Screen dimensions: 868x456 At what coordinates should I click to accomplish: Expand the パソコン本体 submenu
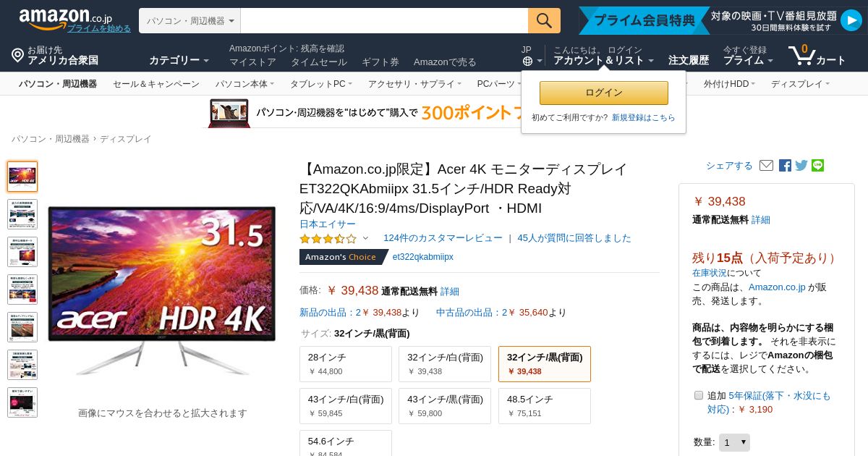(x=244, y=84)
